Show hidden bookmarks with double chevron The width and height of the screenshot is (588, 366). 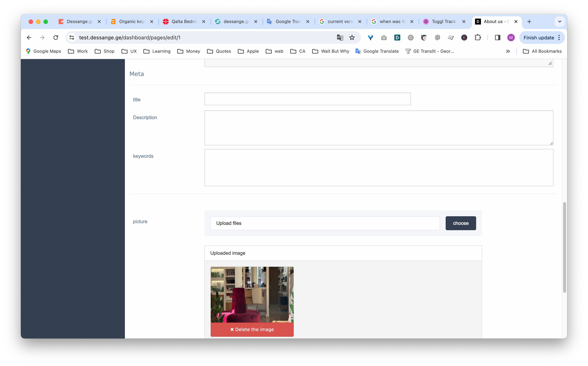pos(508,51)
